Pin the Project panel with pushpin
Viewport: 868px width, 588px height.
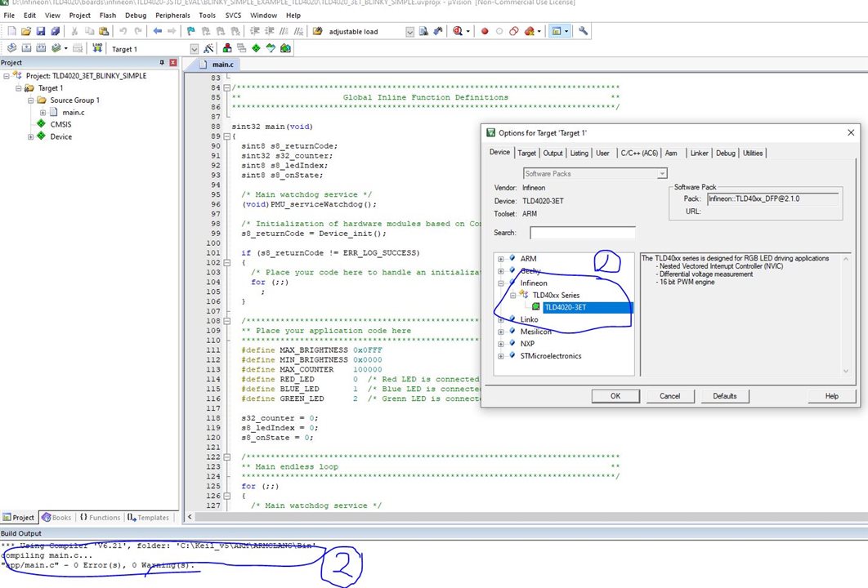click(x=163, y=63)
